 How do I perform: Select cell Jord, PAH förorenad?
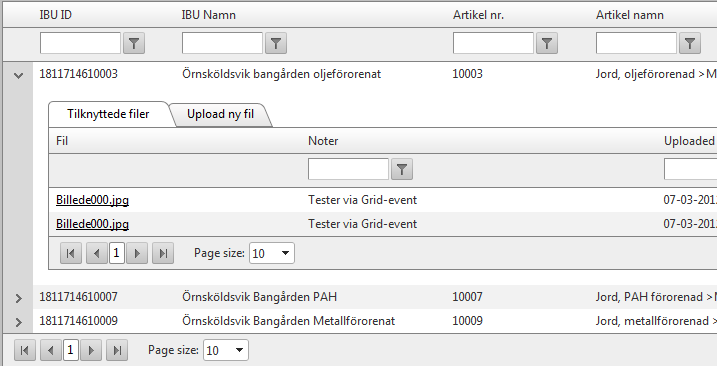click(656, 297)
